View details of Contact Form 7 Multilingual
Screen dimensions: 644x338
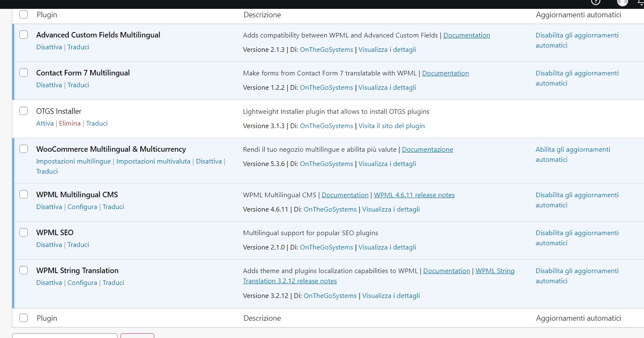coord(387,87)
